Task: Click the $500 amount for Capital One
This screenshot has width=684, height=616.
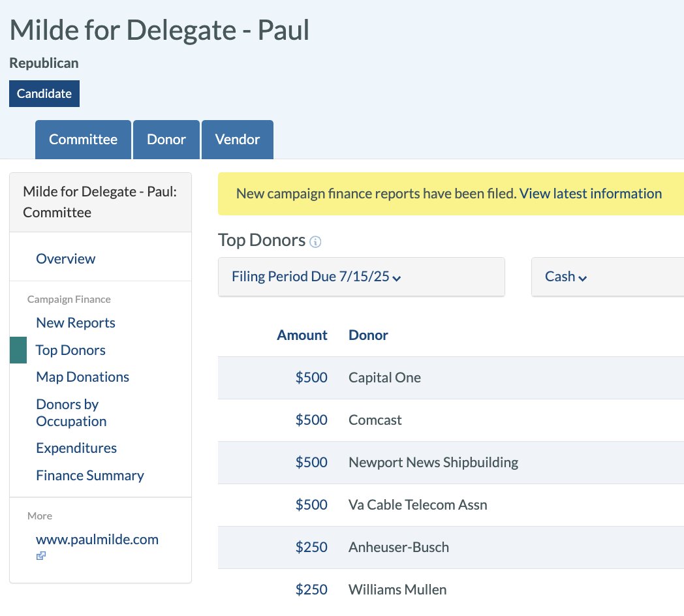Action: point(311,378)
